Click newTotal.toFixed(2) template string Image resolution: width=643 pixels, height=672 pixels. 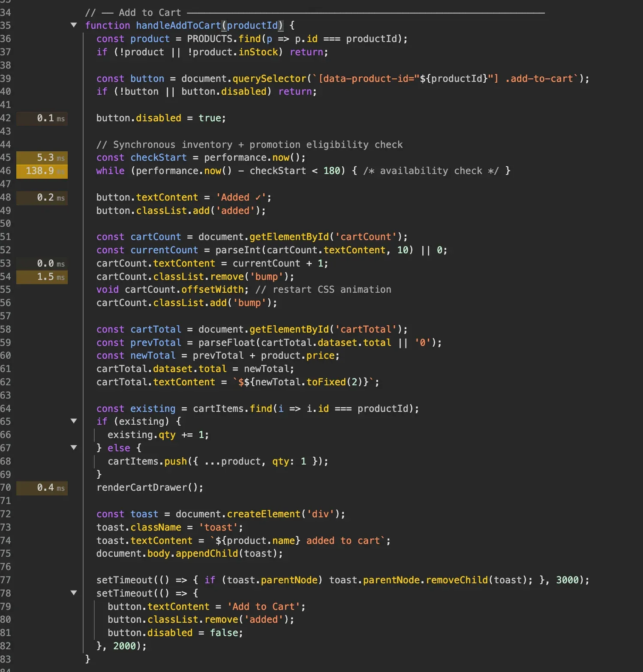(303, 382)
